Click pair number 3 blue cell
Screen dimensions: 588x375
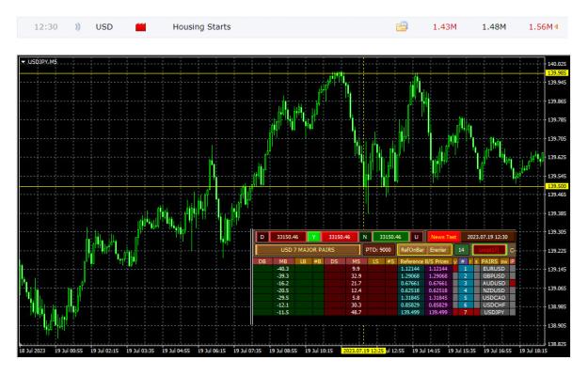466,283
